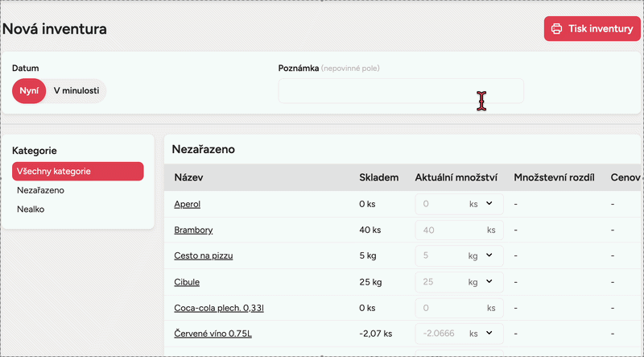Open the Aperol unit dropdown
The image size is (644, 357).
[x=489, y=204]
